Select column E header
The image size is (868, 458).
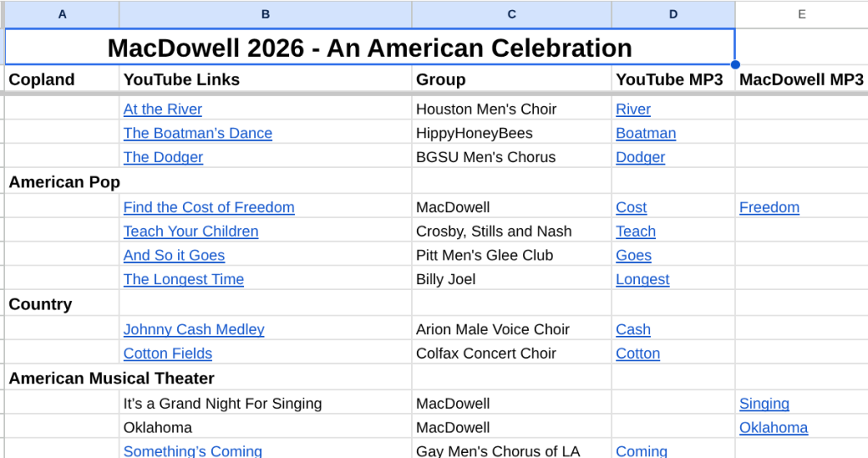click(801, 14)
